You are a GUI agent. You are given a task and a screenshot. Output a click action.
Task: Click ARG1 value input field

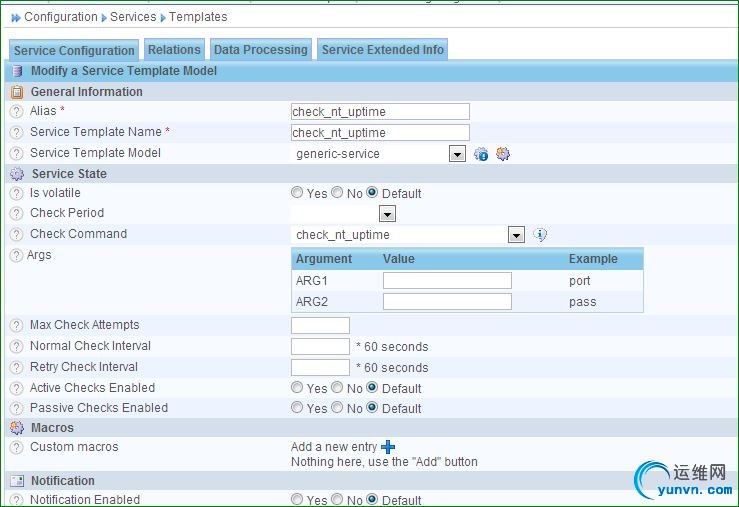(x=447, y=280)
